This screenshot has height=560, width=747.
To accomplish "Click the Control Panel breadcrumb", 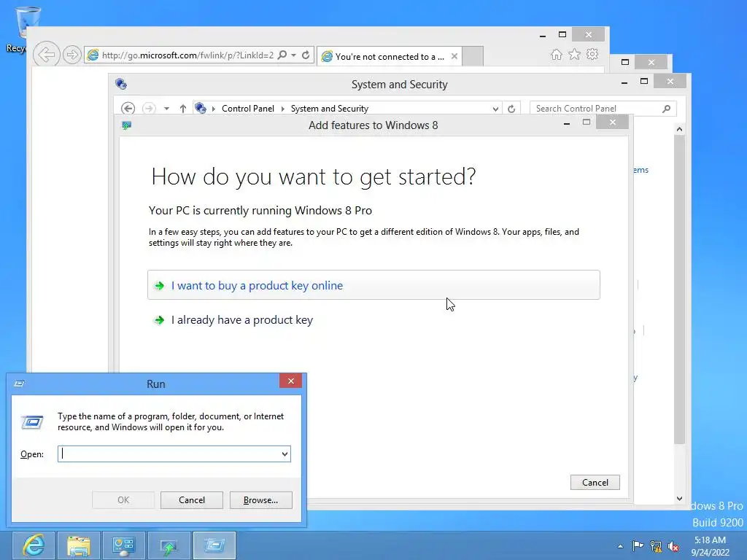I will click(248, 109).
